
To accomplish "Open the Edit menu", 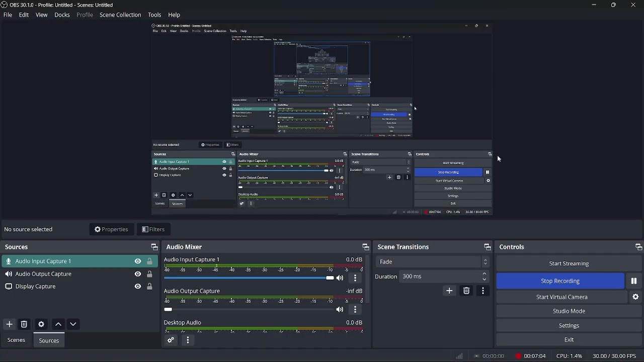I will pyautogui.click(x=24, y=15).
